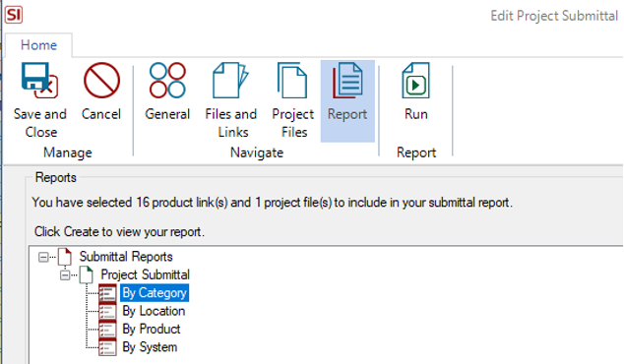Collapse the Submittal Reports tree node
The image size is (624, 364).
point(43,257)
